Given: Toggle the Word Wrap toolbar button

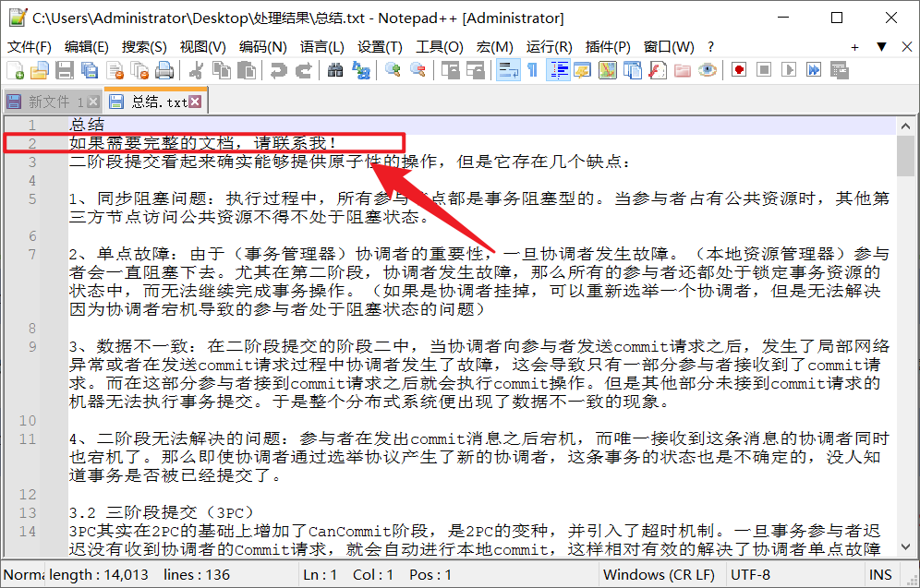Looking at the screenshot, I should [507, 70].
